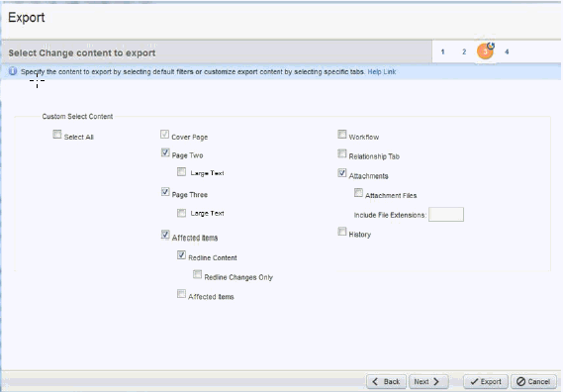563x392 pixels.
Task: Click the Export button with checkmark
Action: point(486,381)
